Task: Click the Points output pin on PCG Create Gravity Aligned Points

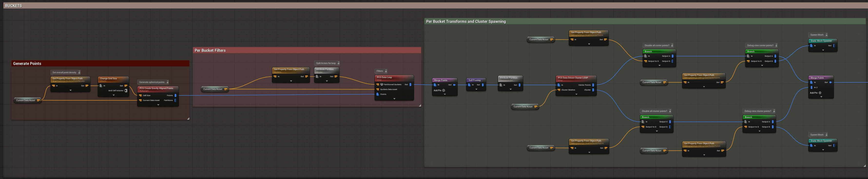Action: click(175, 96)
